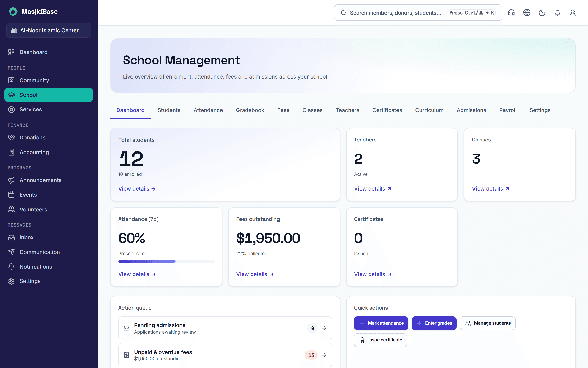The image size is (588, 368).
Task: Open the notifications bell in header
Action: click(557, 13)
